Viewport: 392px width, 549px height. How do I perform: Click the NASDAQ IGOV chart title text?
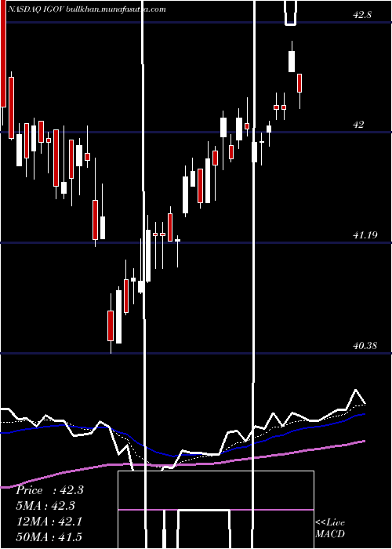click(x=86, y=9)
